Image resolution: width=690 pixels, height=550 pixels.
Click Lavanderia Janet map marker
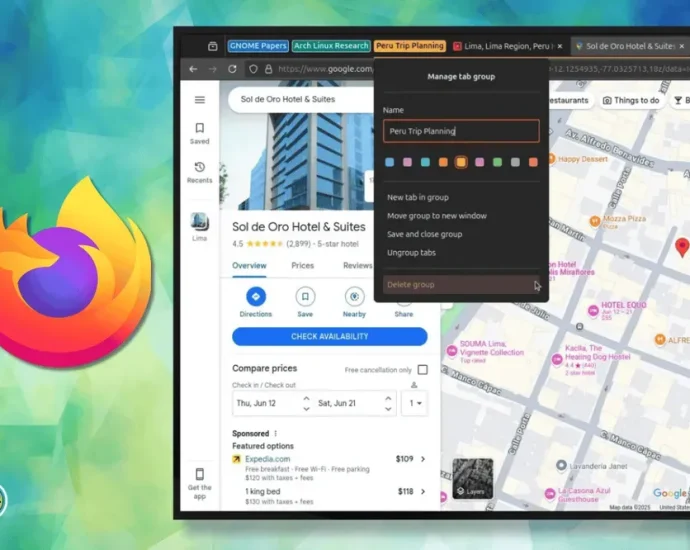point(561,466)
